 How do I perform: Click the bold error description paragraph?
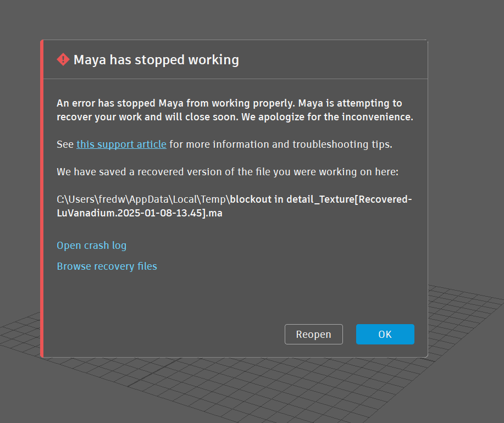pyautogui.click(x=234, y=110)
